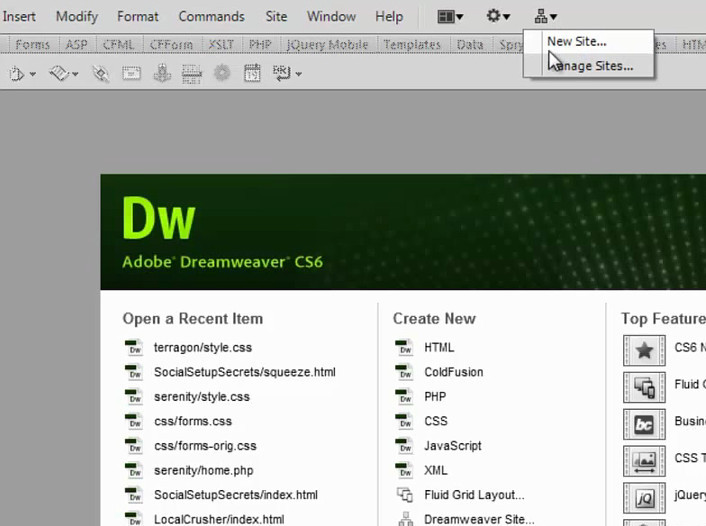Click the Dreamweaver Site network icon
The image size is (706, 526).
[x=405, y=519]
